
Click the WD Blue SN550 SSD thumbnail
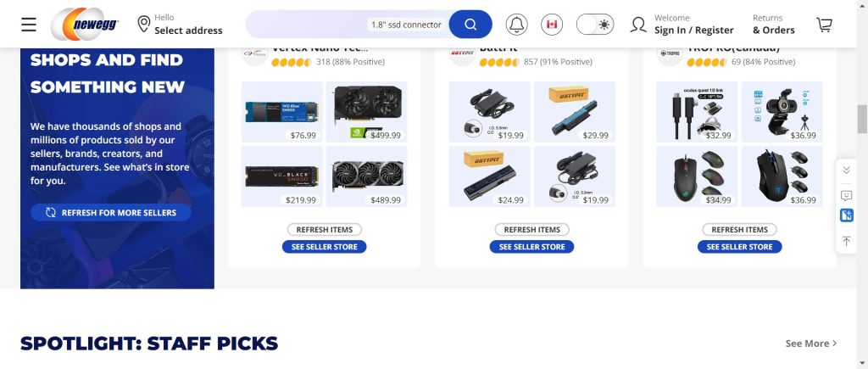tap(281, 111)
